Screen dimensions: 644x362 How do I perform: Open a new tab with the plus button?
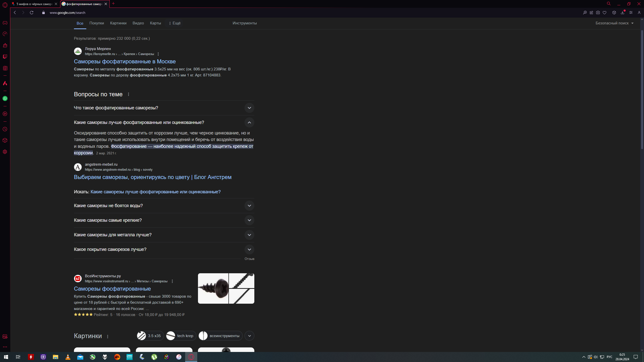click(x=113, y=4)
